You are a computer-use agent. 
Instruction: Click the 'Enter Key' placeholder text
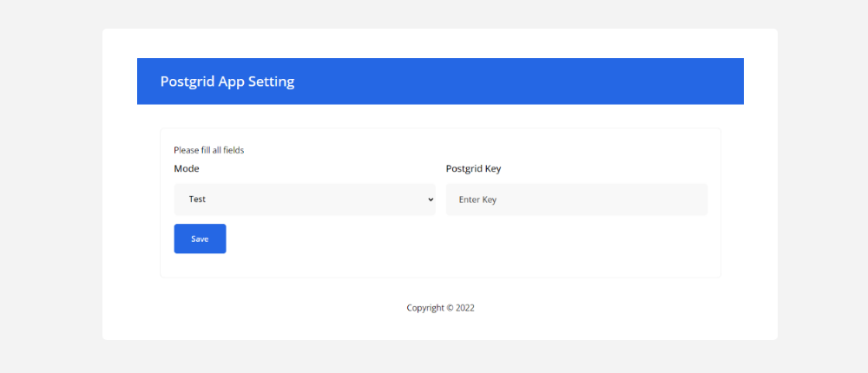[x=477, y=200]
